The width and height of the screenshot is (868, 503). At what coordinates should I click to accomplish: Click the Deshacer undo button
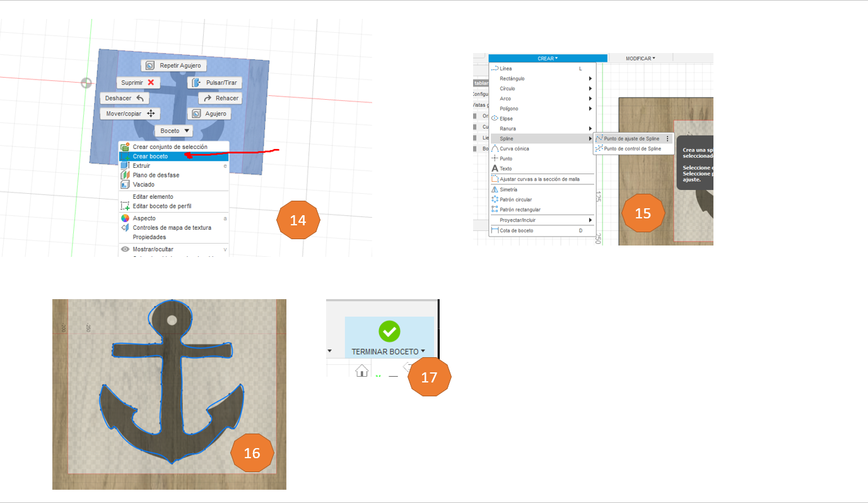[124, 98]
